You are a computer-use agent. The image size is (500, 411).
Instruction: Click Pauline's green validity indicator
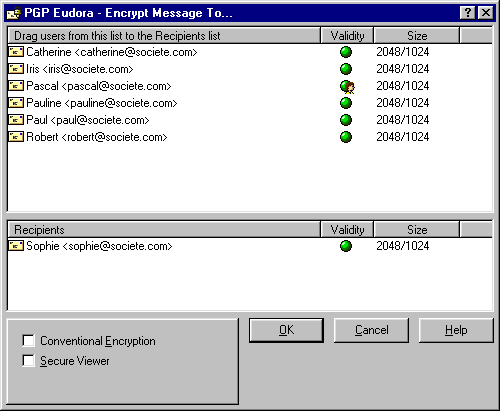click(346, 103)
